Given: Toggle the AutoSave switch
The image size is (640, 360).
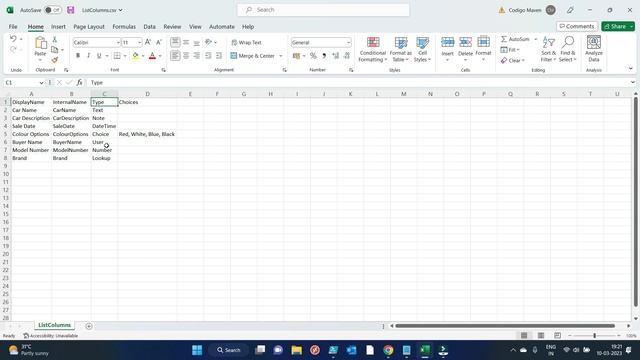Looking at the screenshot, I should pyautogui.click(x=53, y=10).
